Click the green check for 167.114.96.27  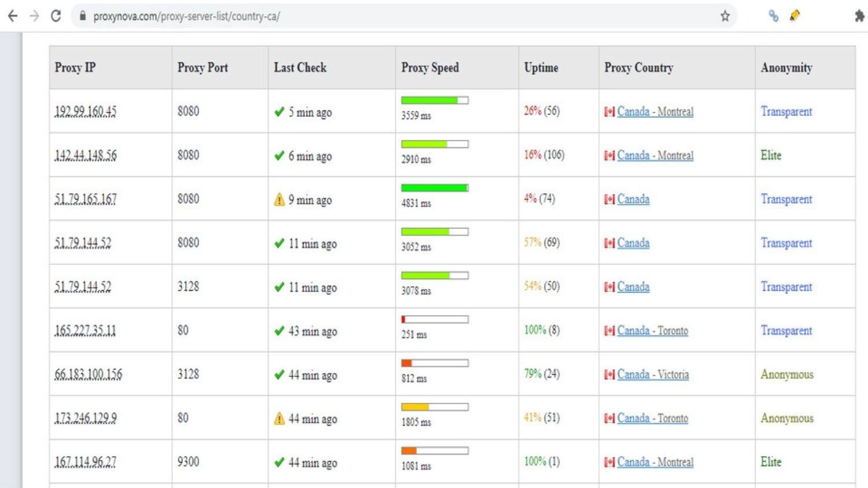click(x=279, y=463)
